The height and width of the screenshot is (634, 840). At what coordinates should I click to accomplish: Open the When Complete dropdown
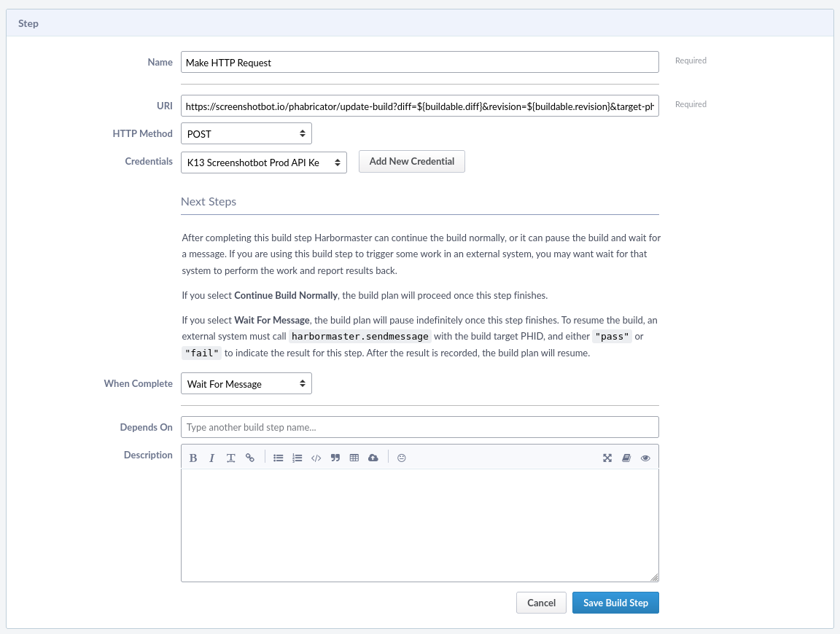pyautogui.click(x=246, y=383)
